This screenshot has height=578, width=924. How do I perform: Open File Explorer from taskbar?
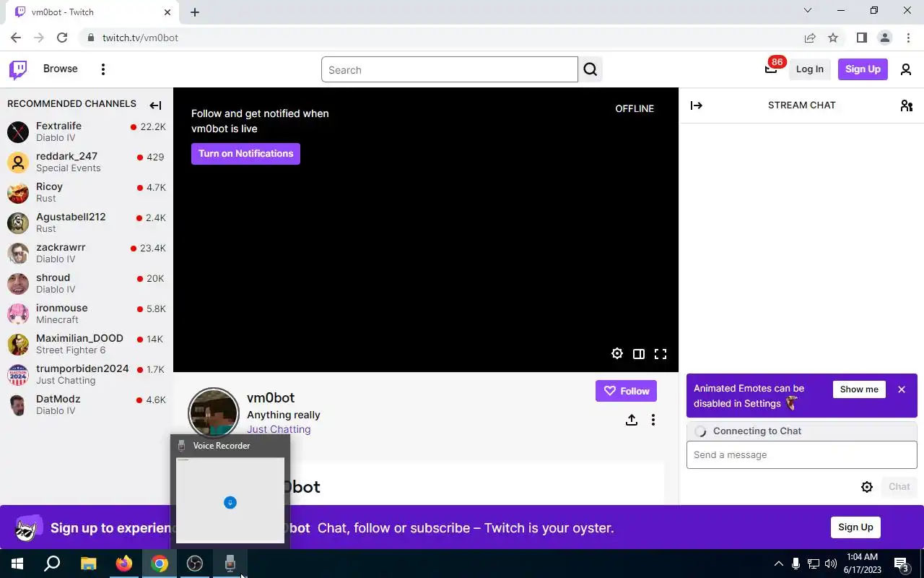(88, 564)
